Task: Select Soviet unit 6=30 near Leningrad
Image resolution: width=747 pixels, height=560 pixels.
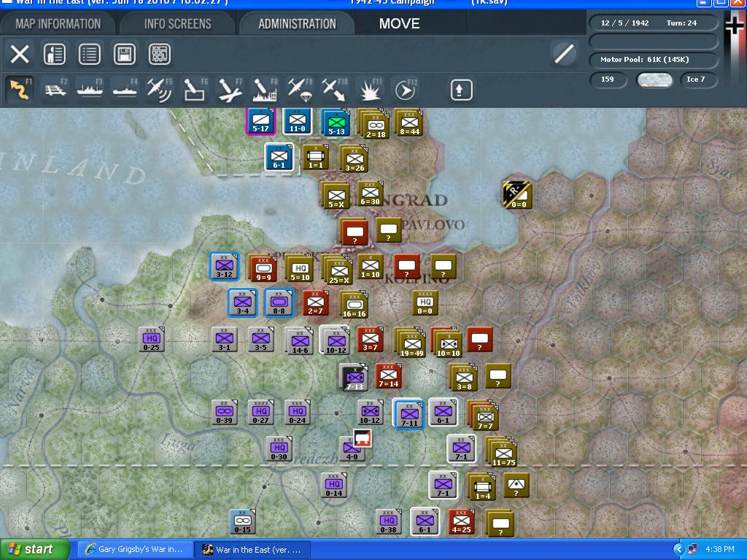Action: 370,193
